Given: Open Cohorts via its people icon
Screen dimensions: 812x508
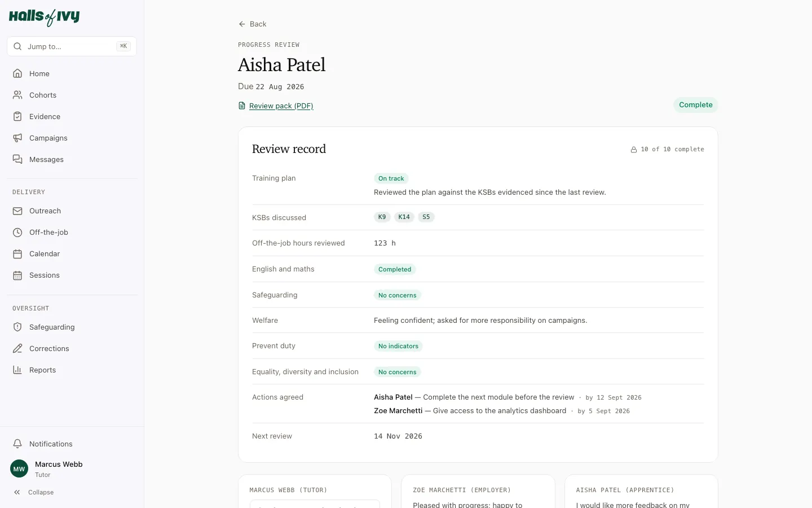Looking at the screenshot, I should (x=17, y=95).
